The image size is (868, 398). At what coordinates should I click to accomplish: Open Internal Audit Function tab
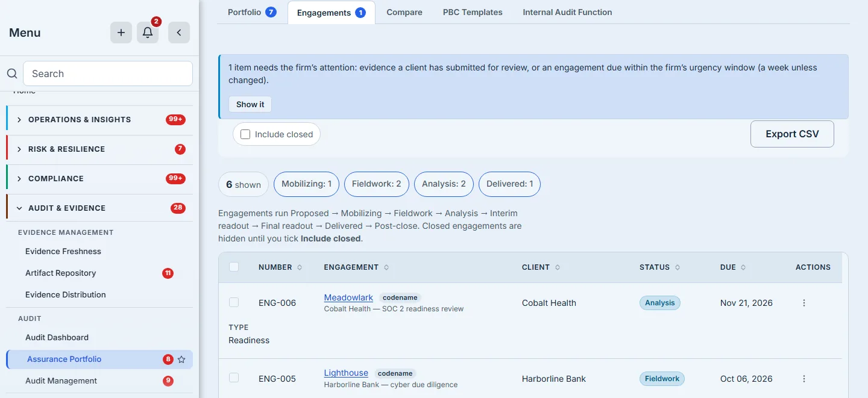[x=567, y=12]
